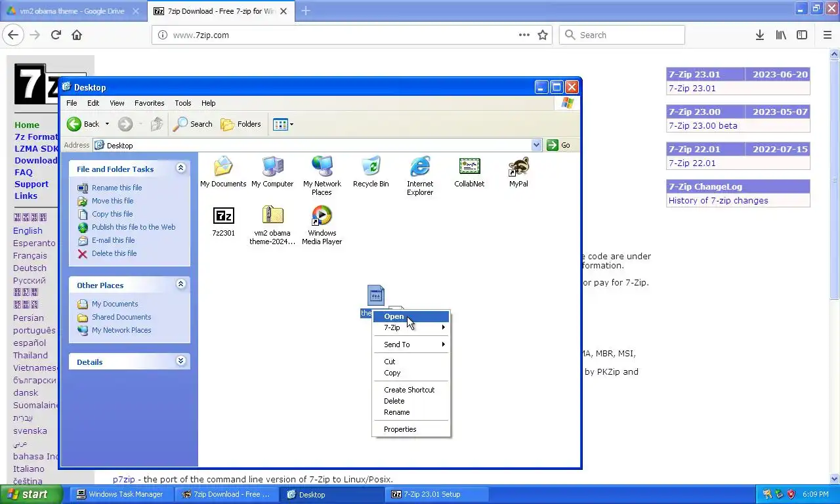Open the Explorer Favorites menu
This screenshot has width=840, height=504.
[x=149, y=103]
